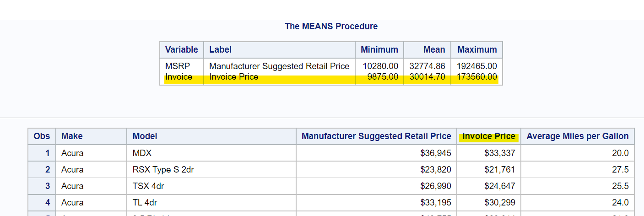Click the Label column header
This screenshot has width=644, height=216.
point(221,49)
